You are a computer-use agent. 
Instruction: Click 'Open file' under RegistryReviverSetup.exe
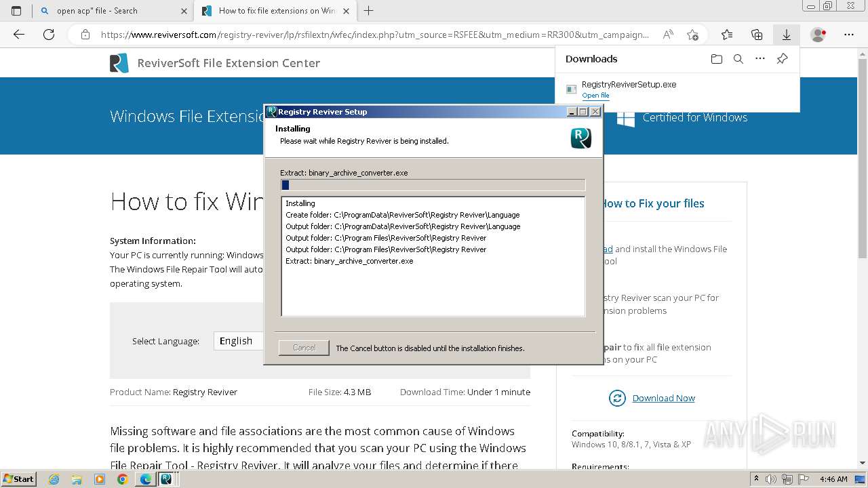tap(595, 96)
